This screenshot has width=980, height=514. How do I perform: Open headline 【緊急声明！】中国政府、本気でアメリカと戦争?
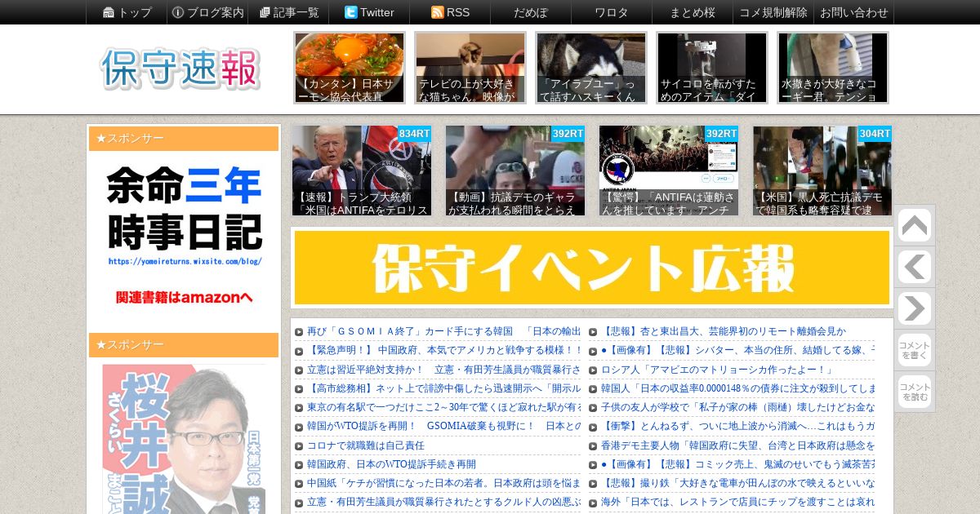click(443, 350)
